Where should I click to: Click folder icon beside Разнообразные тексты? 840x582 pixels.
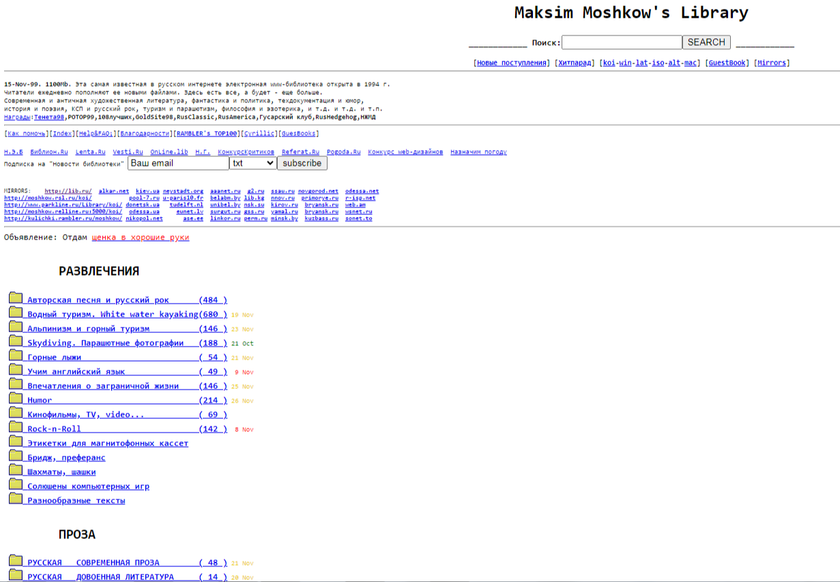[16, 499]
